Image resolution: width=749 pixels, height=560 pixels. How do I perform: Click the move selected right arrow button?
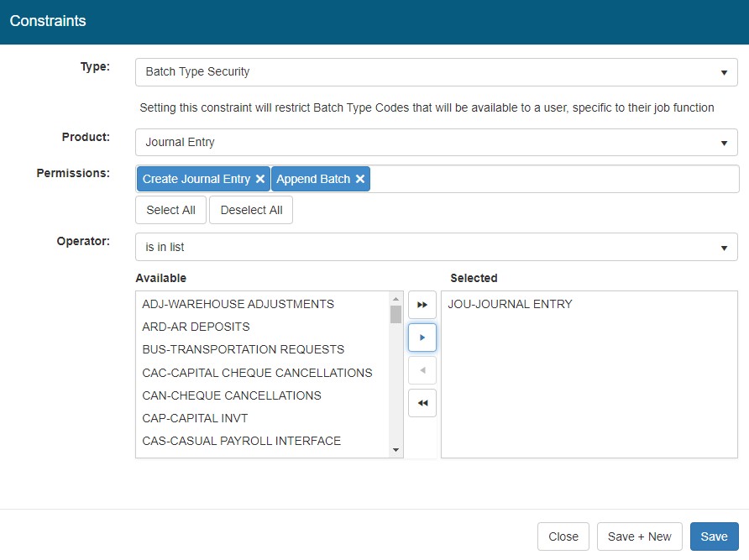(422, 338)
